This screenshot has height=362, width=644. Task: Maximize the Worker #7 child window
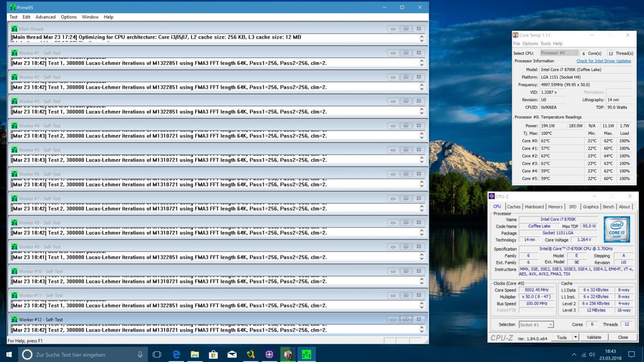tap(406, 198)
